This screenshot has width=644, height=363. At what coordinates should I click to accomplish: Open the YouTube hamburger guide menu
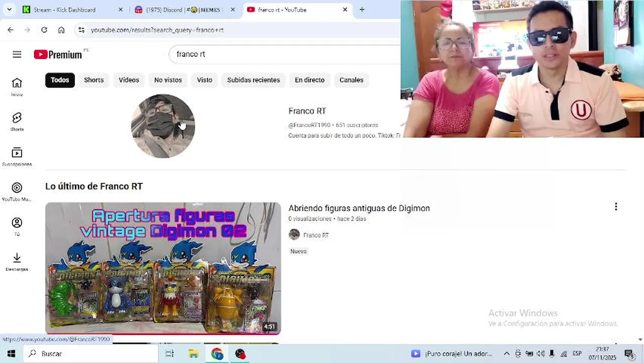(x=17, y=54)
